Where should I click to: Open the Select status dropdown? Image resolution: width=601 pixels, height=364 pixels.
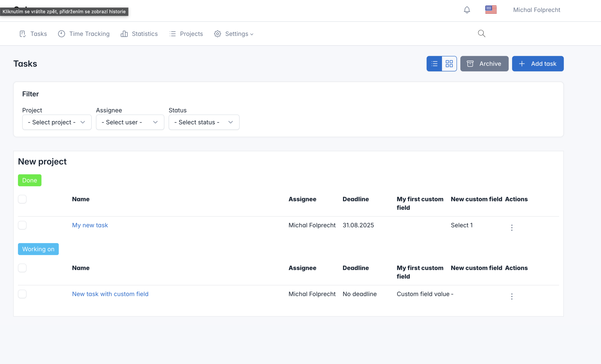[x=204, y=122]
